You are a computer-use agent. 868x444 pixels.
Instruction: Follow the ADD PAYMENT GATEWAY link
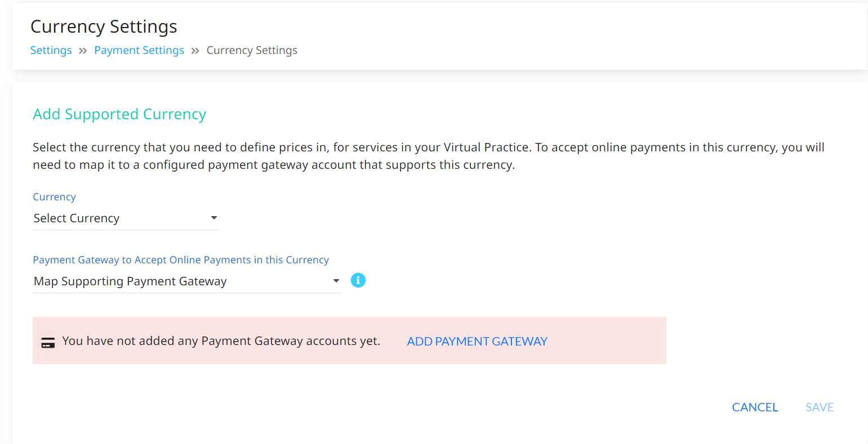pos(477,341)
